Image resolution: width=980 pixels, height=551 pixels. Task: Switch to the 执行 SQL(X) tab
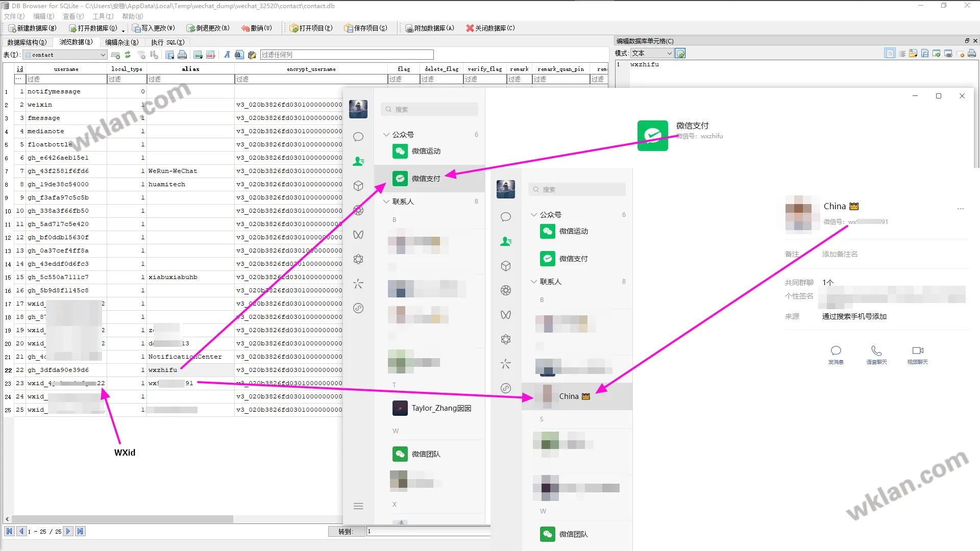167,42
